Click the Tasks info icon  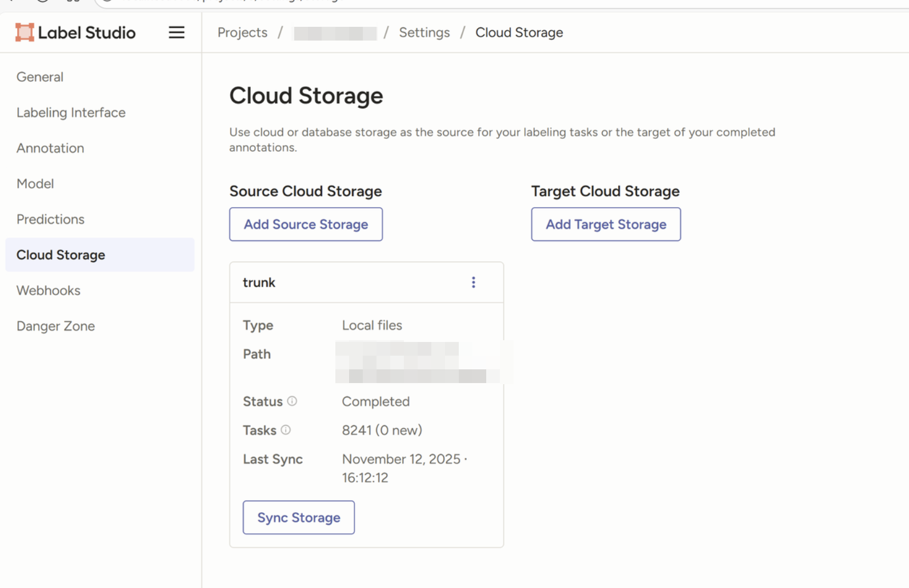(x=286, y=430)
